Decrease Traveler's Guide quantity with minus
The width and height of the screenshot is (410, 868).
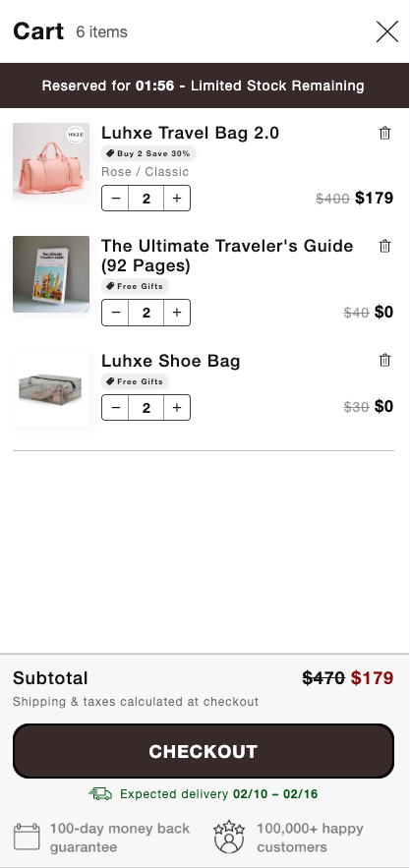(x=115, y=313)
